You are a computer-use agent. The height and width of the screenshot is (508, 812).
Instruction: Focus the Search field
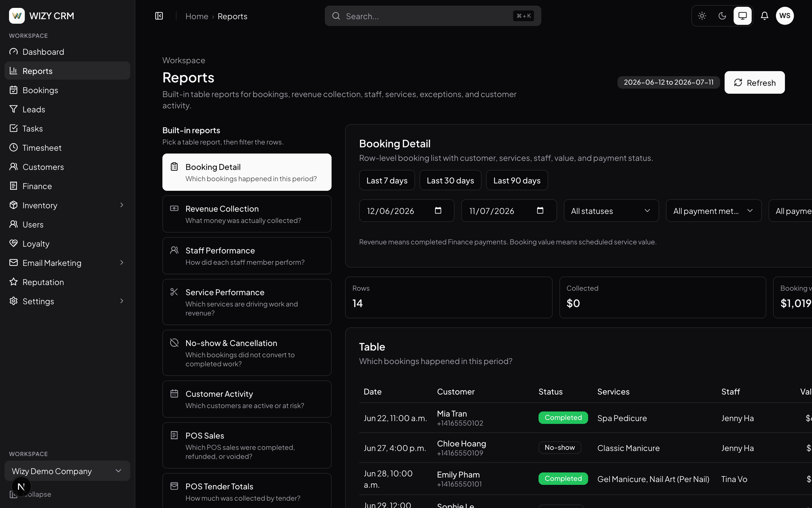[433, 16]
